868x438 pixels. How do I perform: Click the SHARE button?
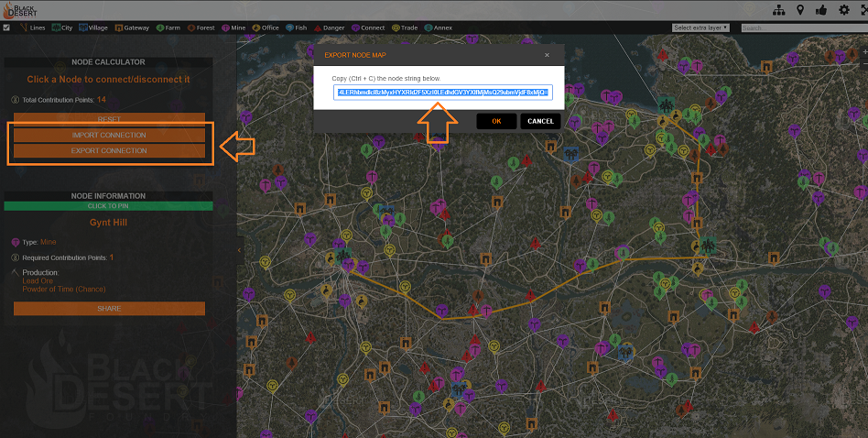coord(109,309)
